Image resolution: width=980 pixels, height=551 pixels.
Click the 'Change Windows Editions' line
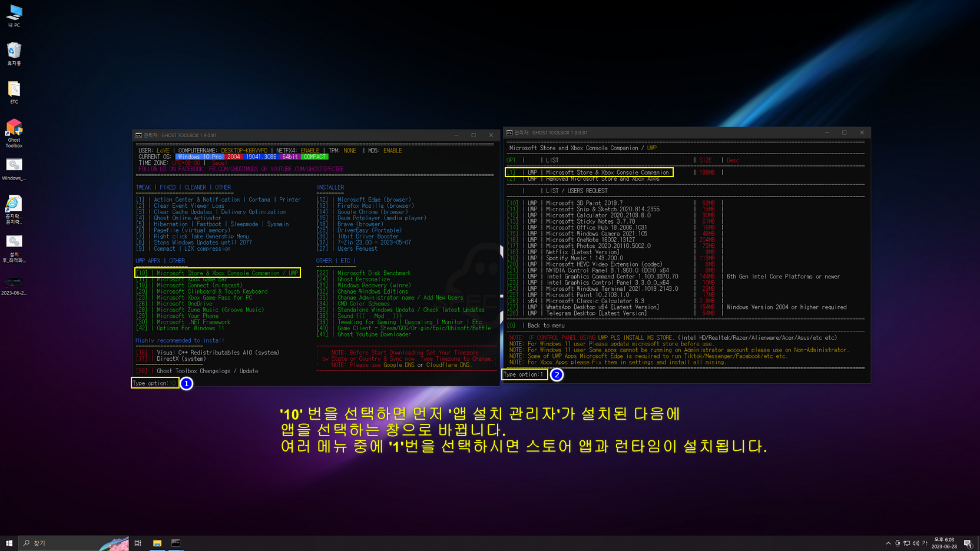[362, 291]
